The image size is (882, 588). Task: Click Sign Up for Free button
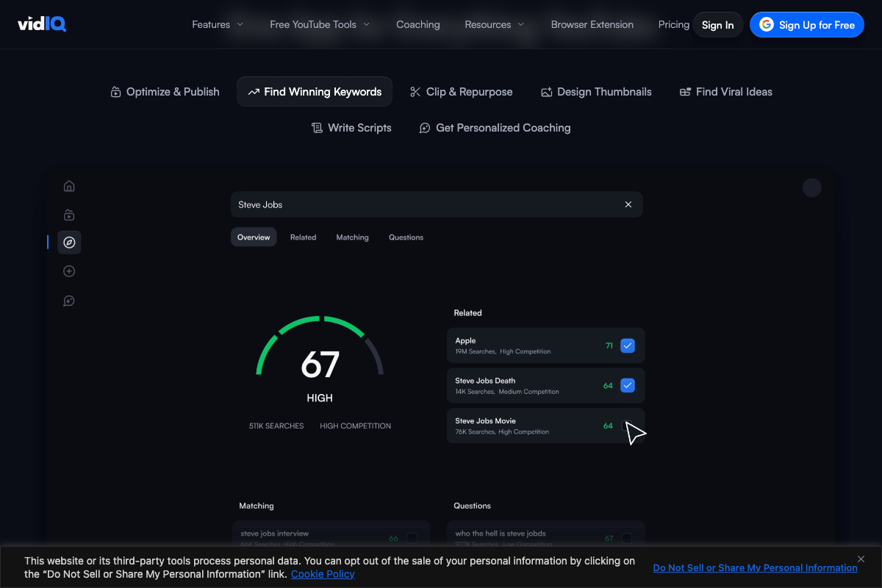click(806, 25)
